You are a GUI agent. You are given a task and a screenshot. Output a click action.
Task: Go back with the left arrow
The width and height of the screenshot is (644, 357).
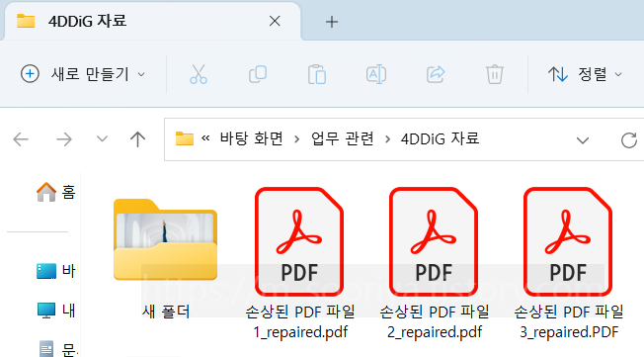coord(21,139)
